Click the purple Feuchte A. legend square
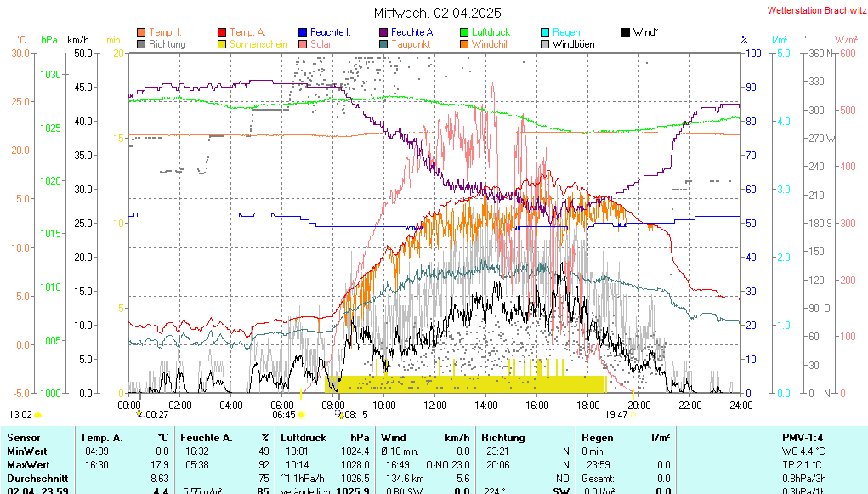 383,32
